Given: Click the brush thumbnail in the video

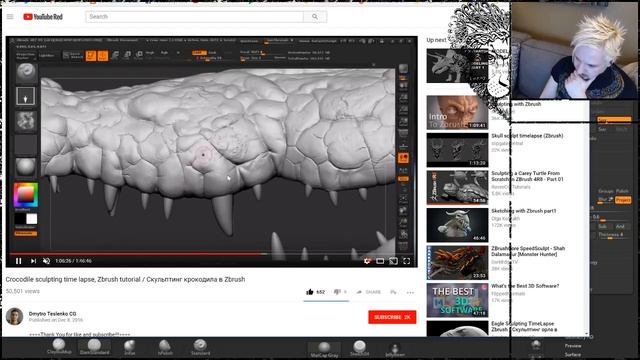Looking at the screenshot, I should point(26,72).
